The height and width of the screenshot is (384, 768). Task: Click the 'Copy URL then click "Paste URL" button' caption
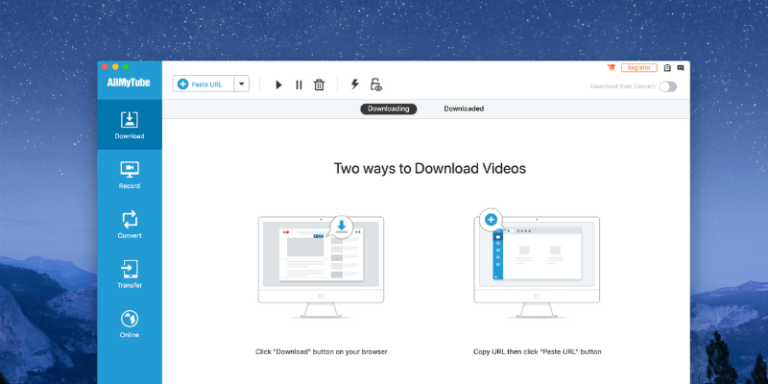(537, 352)
